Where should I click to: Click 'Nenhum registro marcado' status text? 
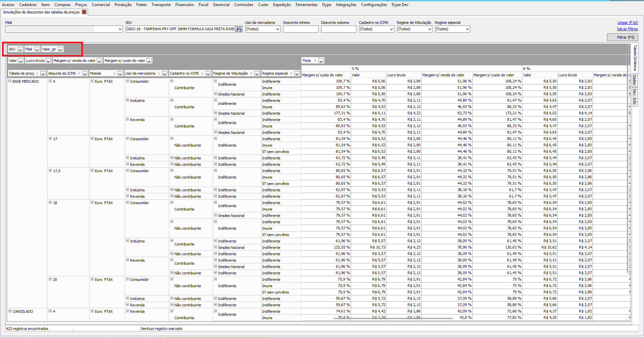(162, 329)
